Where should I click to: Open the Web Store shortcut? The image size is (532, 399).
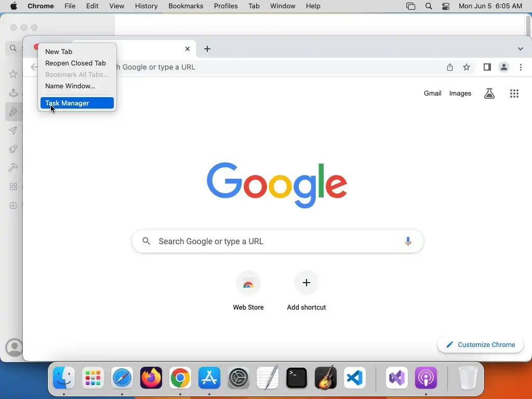click(x=248, y=291)
